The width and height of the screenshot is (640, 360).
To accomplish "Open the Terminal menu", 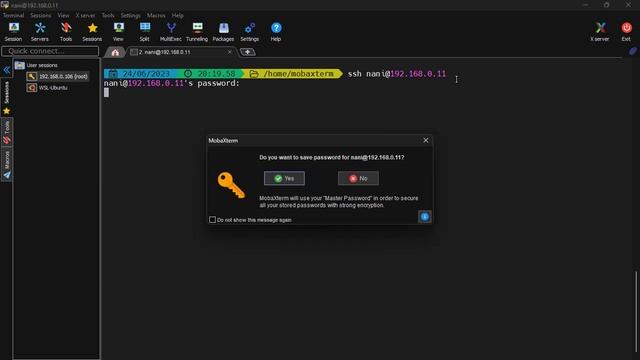I will (x=13, y=16).
